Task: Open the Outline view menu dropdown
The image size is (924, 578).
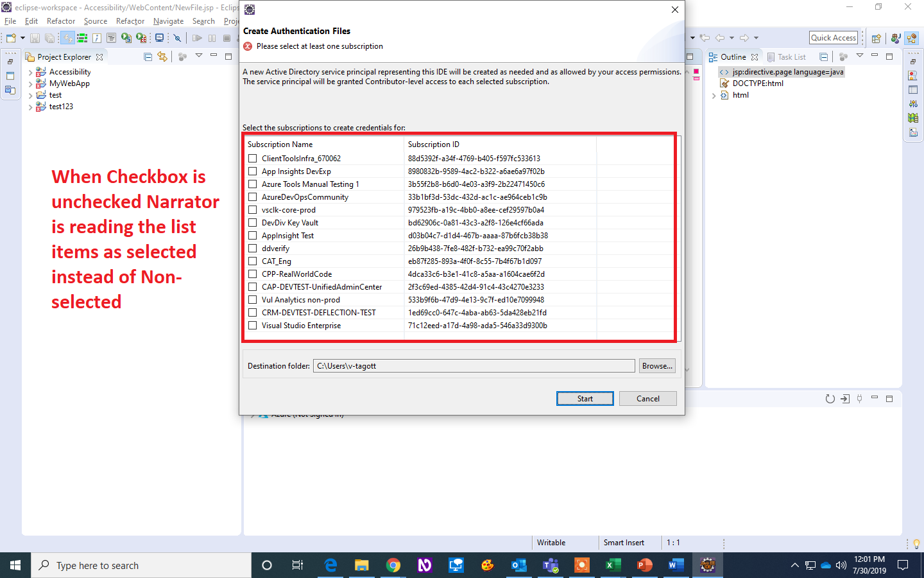Action: click(860, 57)
